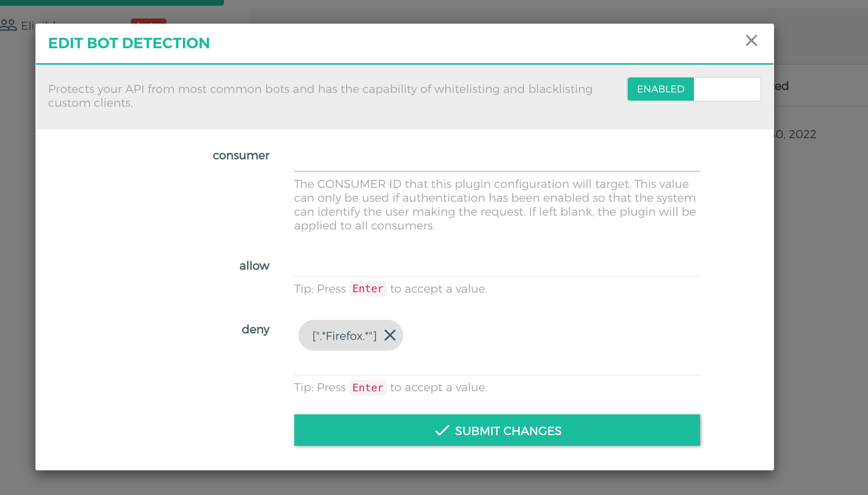
Task: Click the Enter key hint under deny
Action: (368, 388)
